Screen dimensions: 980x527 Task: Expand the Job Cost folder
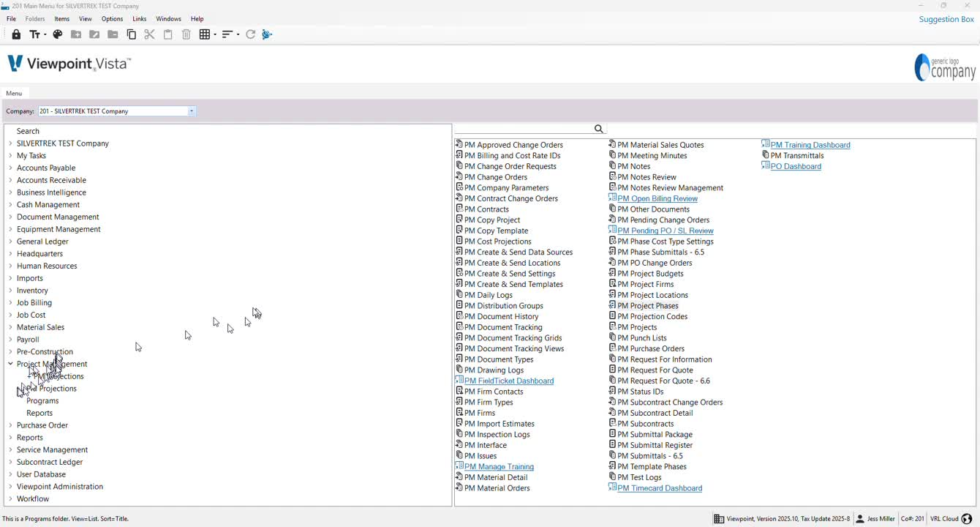(10, 315)
